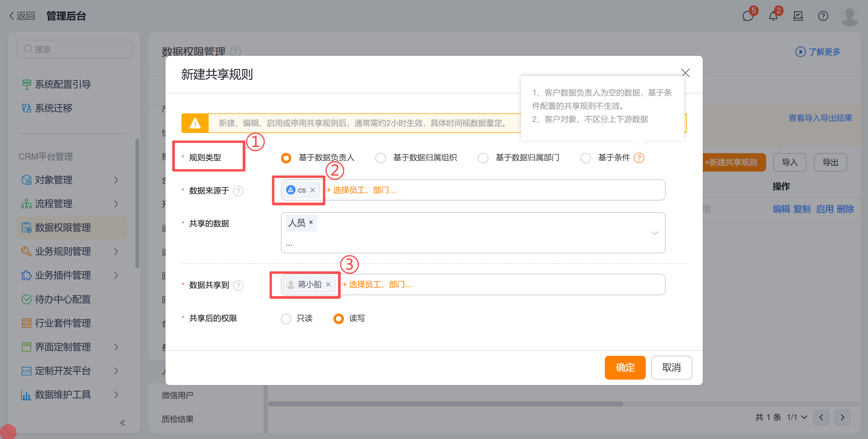Click the 确定 confirm button
868x439 pixels.
625,368
